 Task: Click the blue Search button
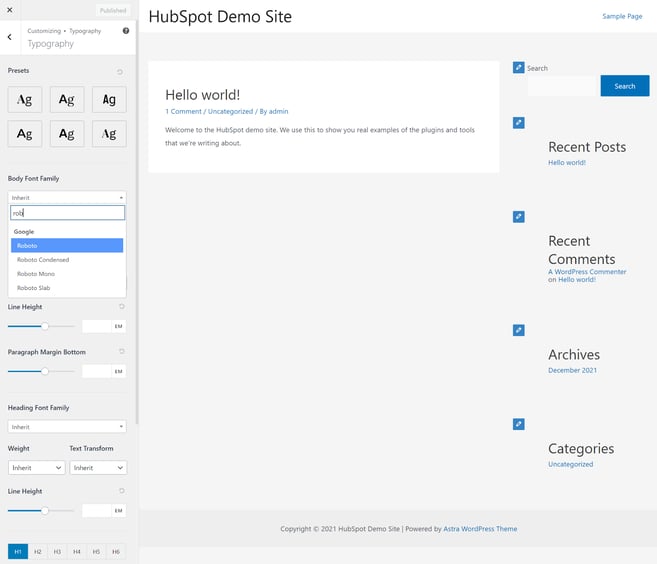tap(625, 86)
